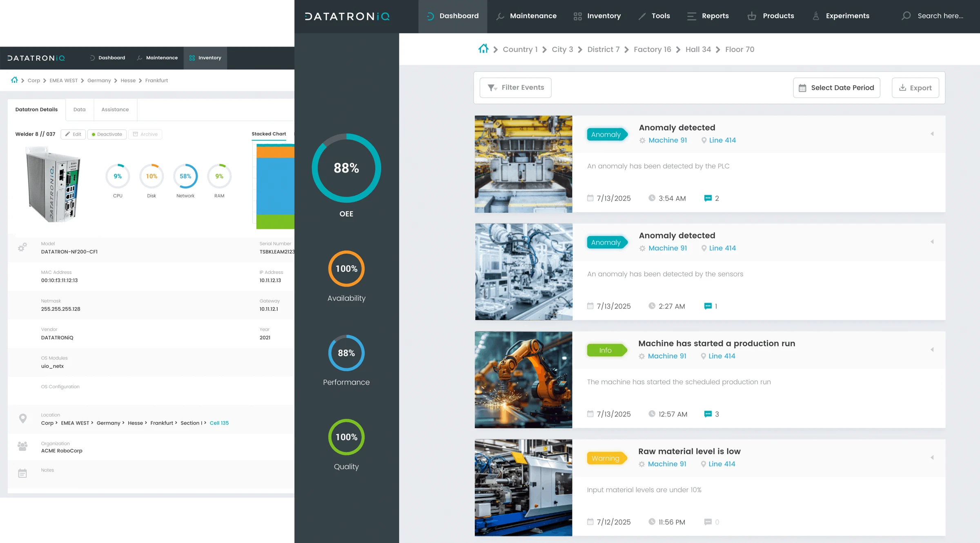Click the home icon in the Floor 70 breadcrumb
Image resolution: width=980 pixels, height=543 pixels.
[483, 49]
